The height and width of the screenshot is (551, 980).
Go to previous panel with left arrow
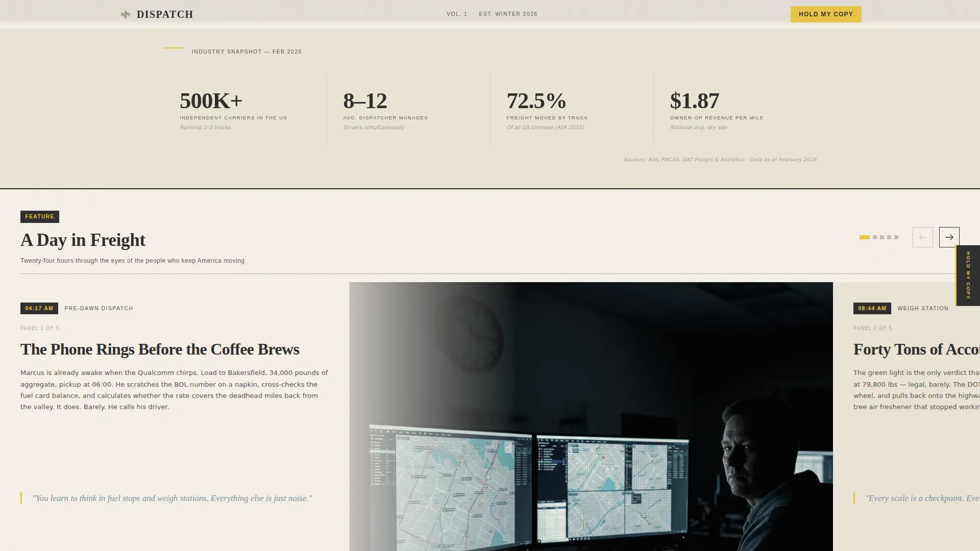click(x=922, y=237)
